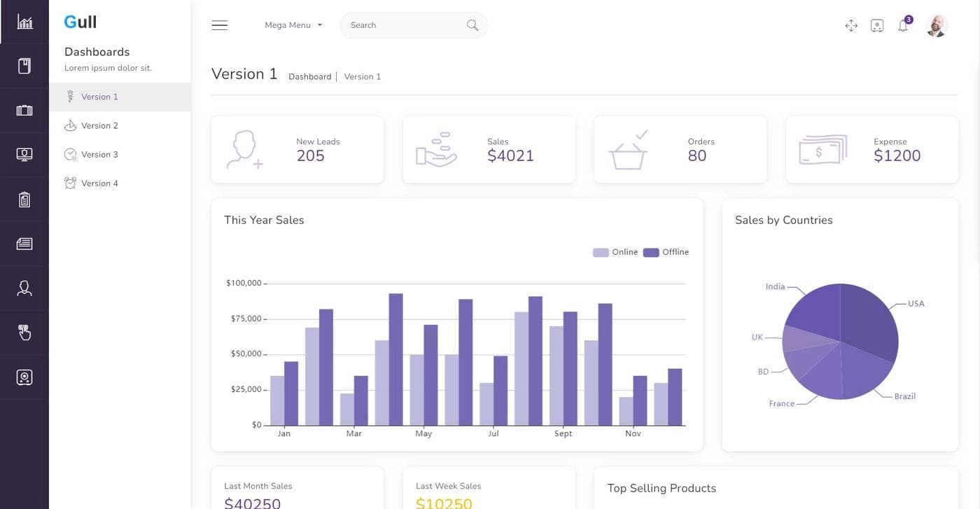Open the user profile sidebar icon

coord(24,288)
